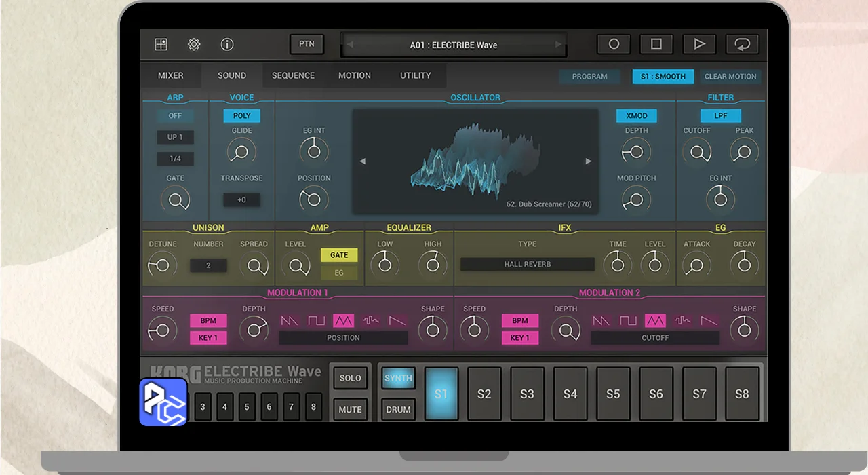Viewport: 868px width, 475px height.
Task: Select sawtooth waveform in Modulation 2
Action: [x=601, y=320]
